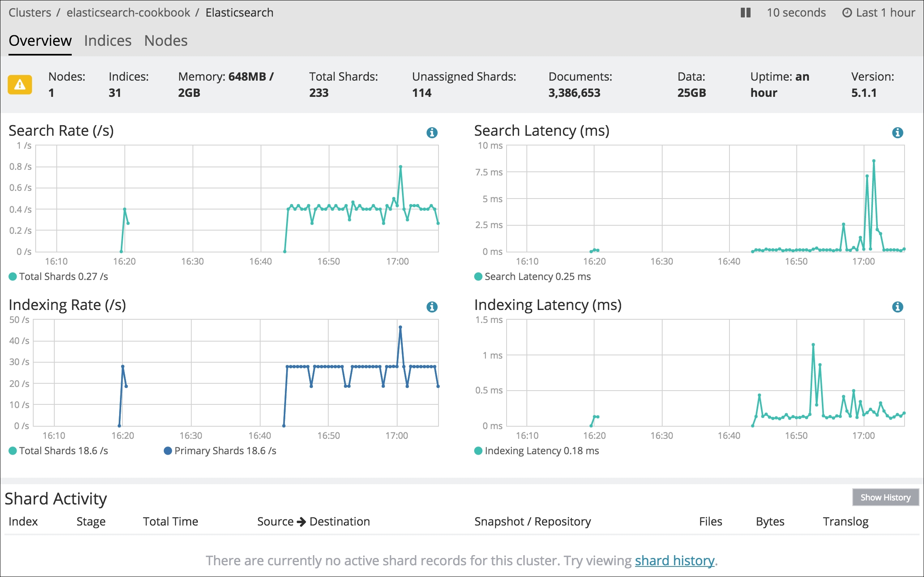Click the Index column header
The width and height of the screenshot is (924, 577).
click(x=23, y=521)
